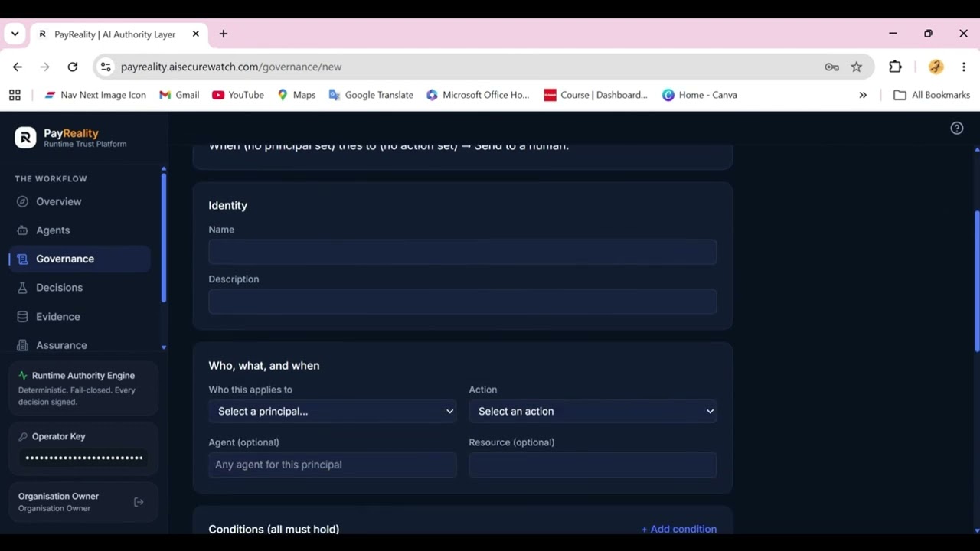Go to Decisions in sidebar

click(80, 288)
